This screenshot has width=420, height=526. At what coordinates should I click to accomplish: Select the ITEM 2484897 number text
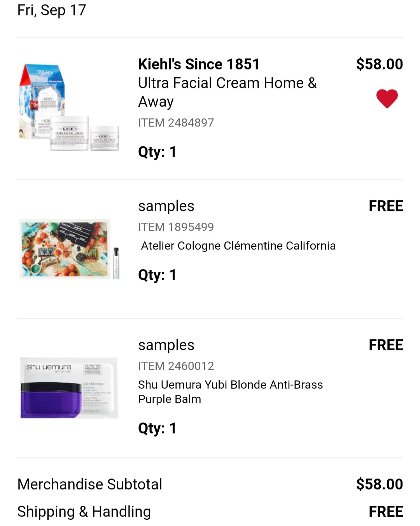(x=176, y=123)
